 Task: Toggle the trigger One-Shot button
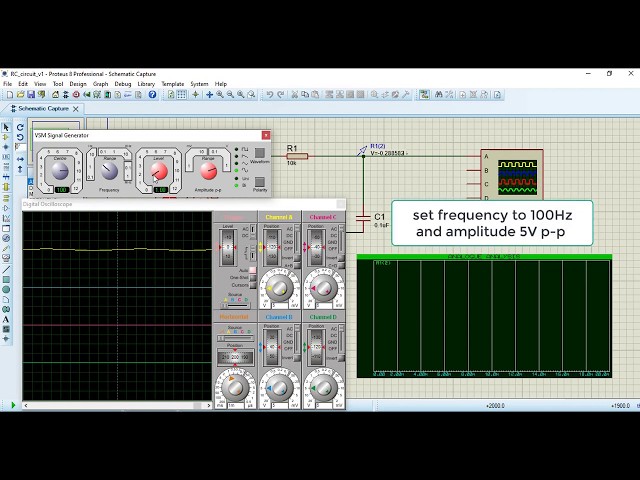[253, 278]
